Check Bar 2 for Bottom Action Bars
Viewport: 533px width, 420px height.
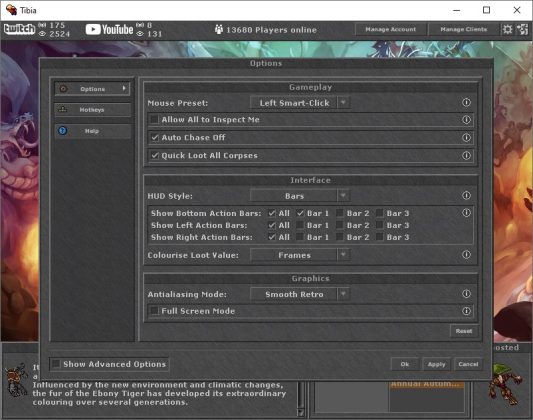[340, 213]
